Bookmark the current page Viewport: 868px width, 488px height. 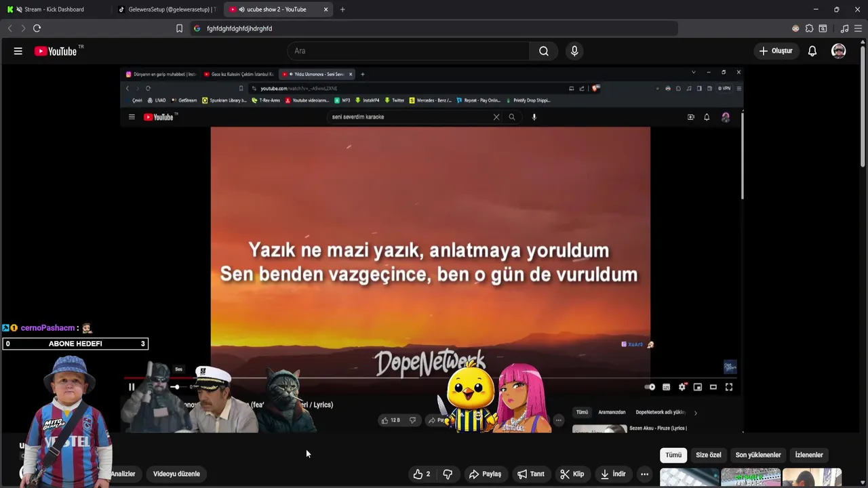point(179,28)
